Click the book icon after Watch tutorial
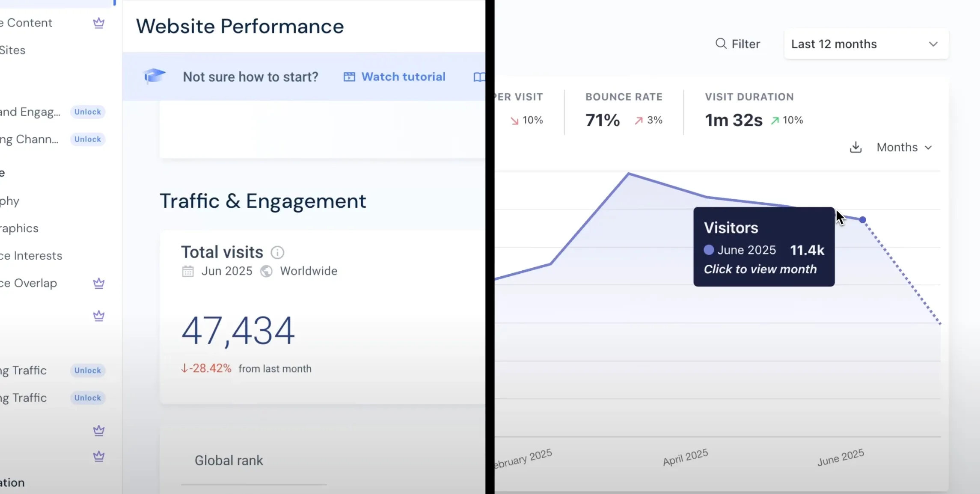This screenshot has width=980, height=494. pos(479,77)
